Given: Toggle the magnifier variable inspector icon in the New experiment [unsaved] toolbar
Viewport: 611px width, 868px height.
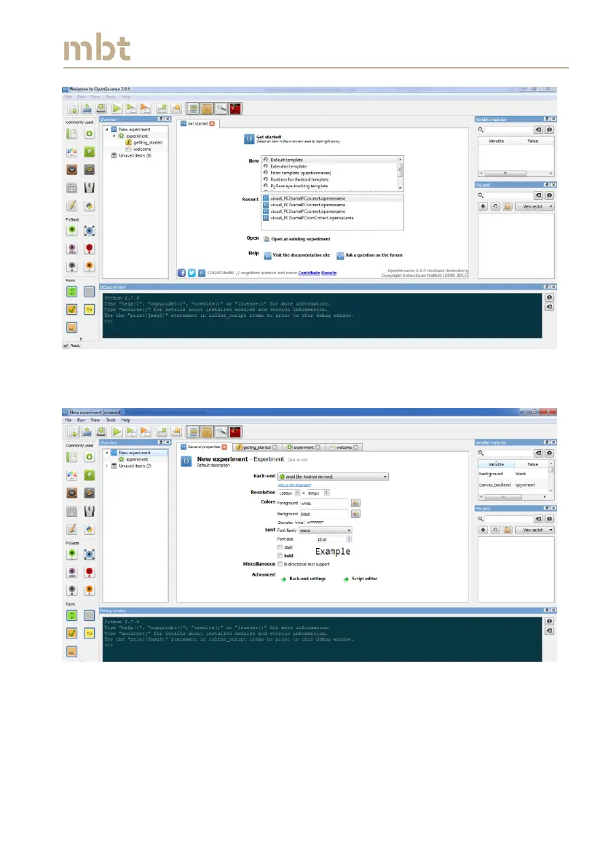Looking at the screenshot, I should click(221, 431).
